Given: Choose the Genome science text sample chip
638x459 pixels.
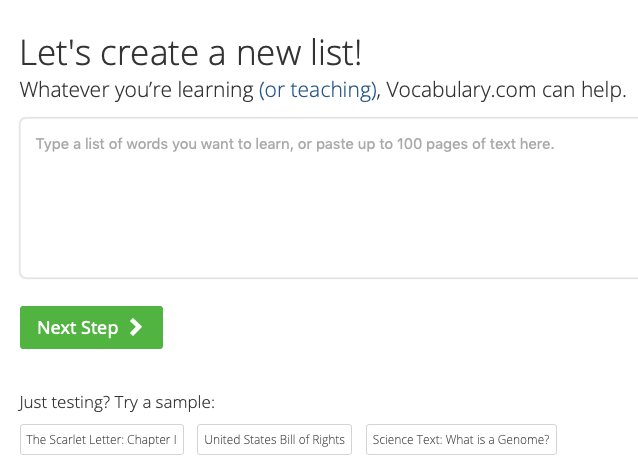Looking at the screenshot, I should 461,439.
